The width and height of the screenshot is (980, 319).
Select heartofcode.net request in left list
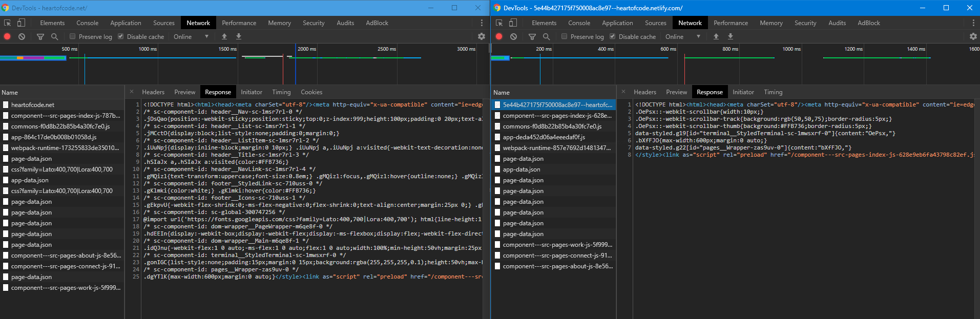(62, 104)
